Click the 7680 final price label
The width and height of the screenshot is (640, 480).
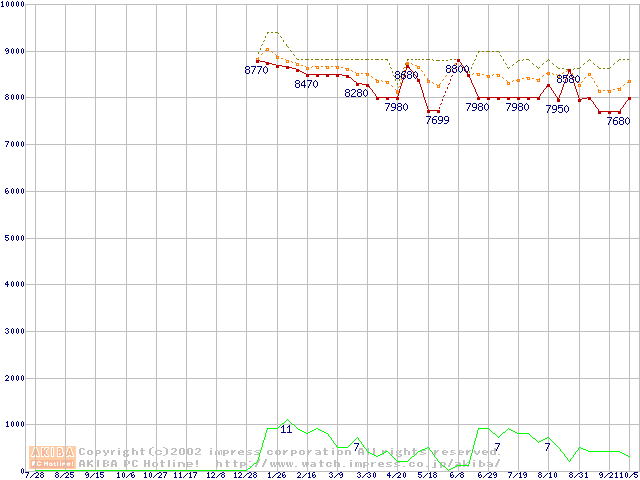click(x=618, y=122)
